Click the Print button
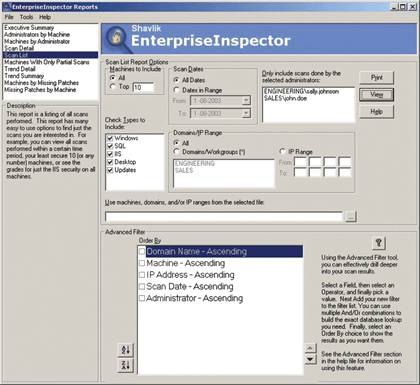 [x=376, y=77]
